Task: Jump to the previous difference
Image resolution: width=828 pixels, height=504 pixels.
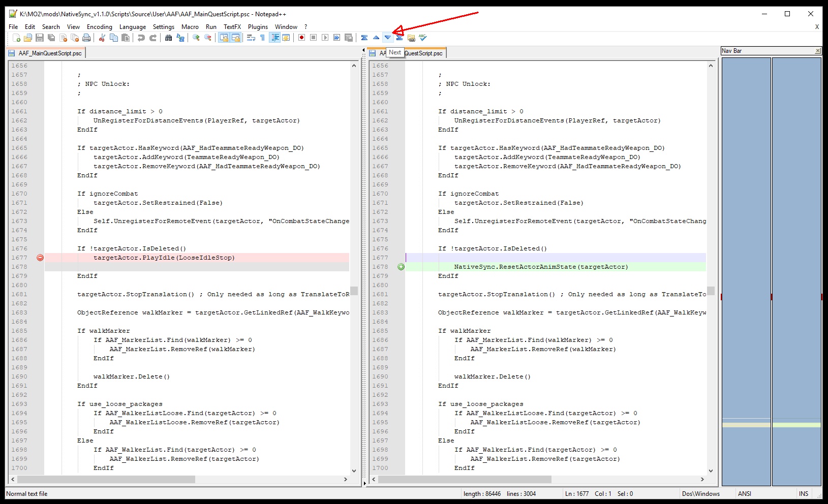Action: 376,37
